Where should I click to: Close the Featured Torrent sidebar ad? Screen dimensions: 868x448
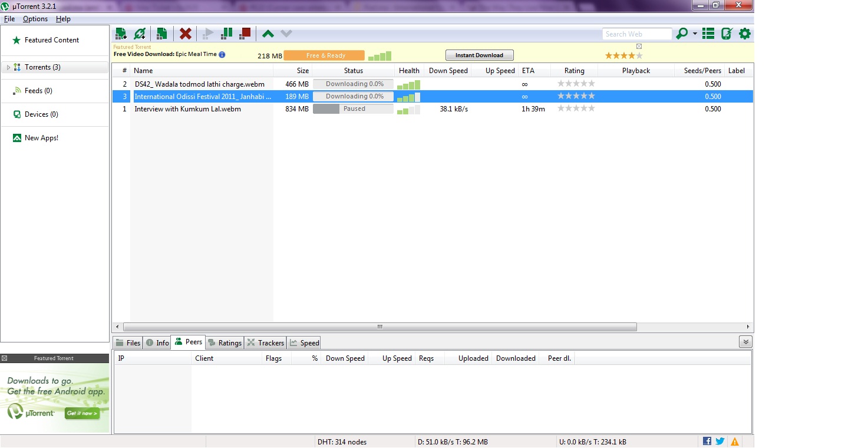(5, 358)
